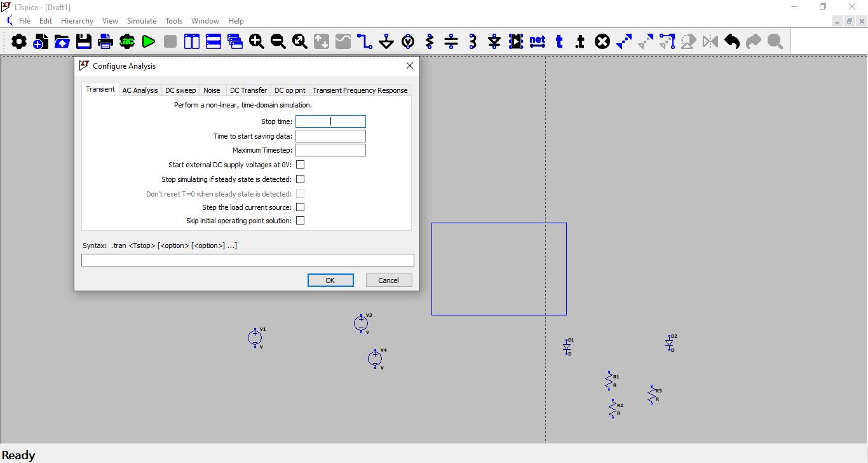
Task: Open the Configure Analysis toolbar icon
Action: tap(127, 42)
